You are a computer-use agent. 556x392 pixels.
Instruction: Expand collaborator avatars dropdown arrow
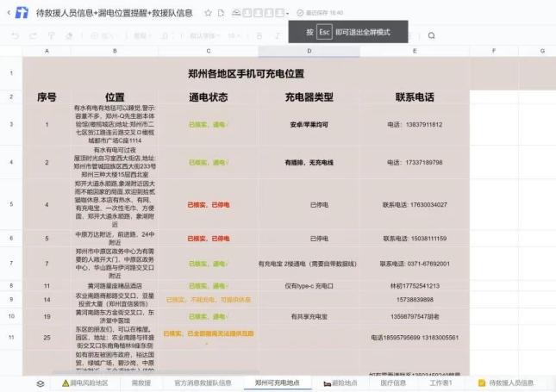pos(287,14)
